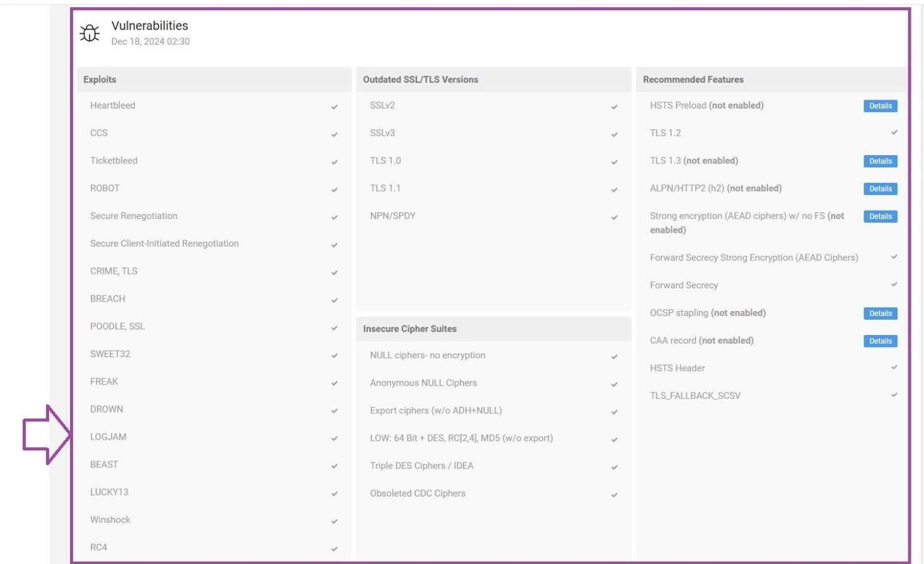This screenshot has width=924, height=564.
Task: Click Details for TLS 1.3 not enabled
Action: coord(880,162)
